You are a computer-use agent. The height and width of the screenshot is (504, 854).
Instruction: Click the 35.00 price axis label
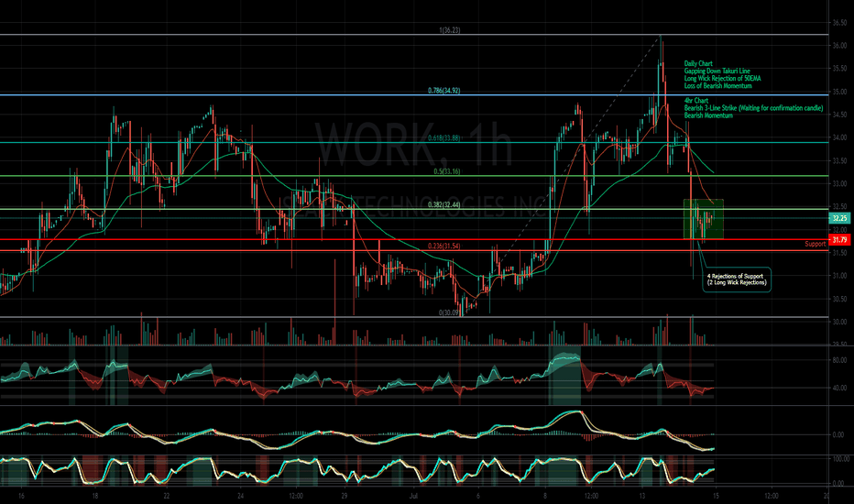(838, 92)
